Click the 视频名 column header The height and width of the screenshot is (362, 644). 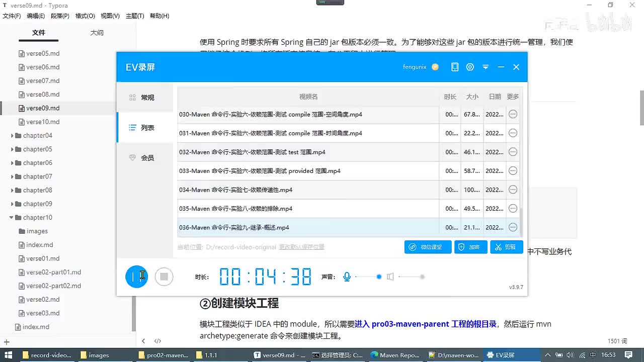tap(308, 97)
